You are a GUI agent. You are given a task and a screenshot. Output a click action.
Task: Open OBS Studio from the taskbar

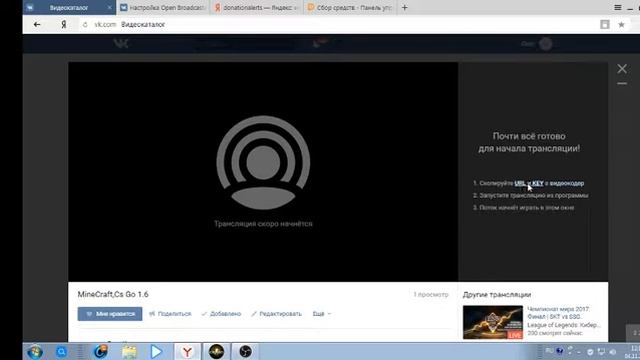tap(245, 351)
